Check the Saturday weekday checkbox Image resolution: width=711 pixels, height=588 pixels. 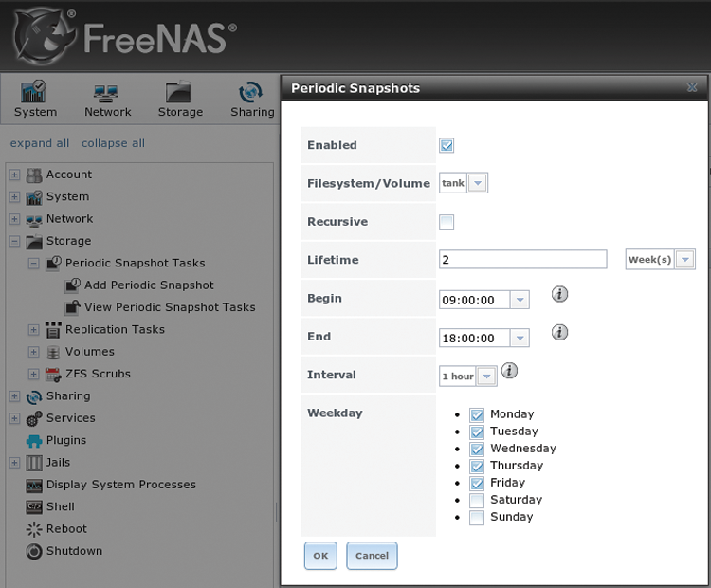[x=477, y=500]
